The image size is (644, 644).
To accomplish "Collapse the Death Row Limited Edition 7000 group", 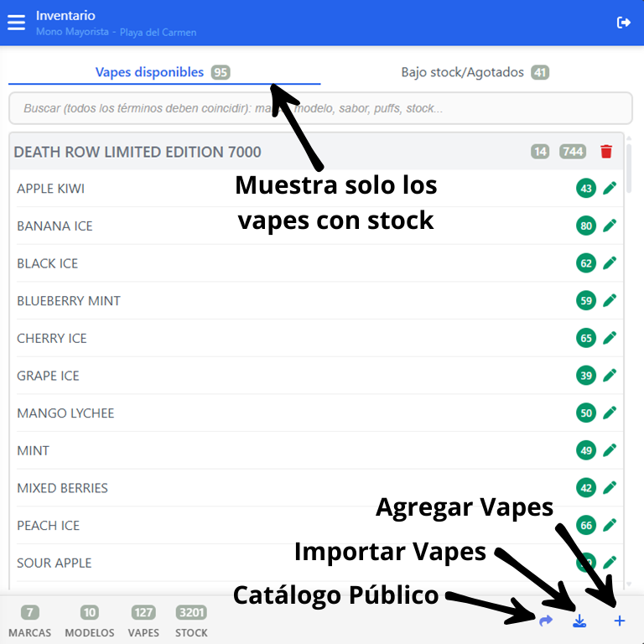I will tap(138, 152).
